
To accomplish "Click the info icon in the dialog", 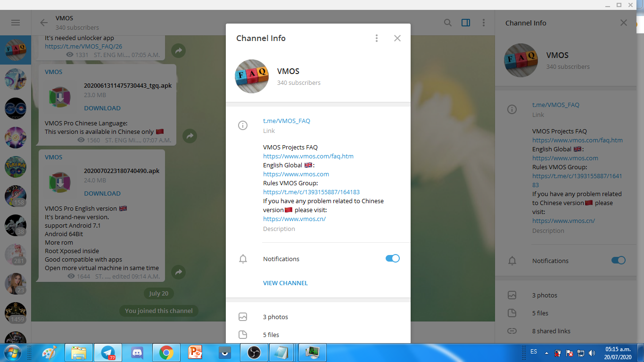I will click(243, 125).
